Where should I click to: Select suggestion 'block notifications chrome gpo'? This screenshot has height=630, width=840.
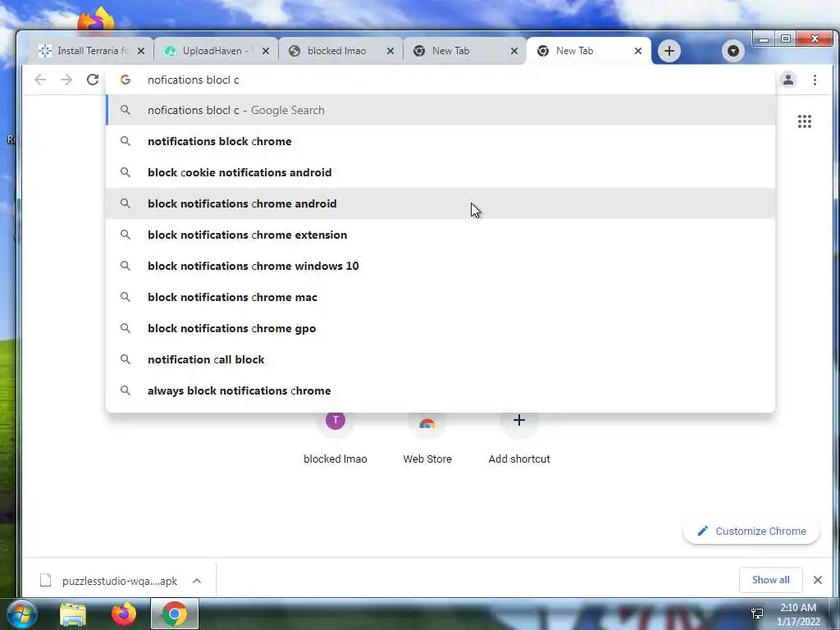(441, 328)
